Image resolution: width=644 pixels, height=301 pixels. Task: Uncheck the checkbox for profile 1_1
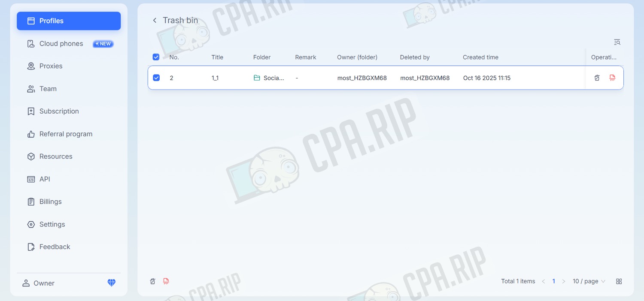coord(156,78)
